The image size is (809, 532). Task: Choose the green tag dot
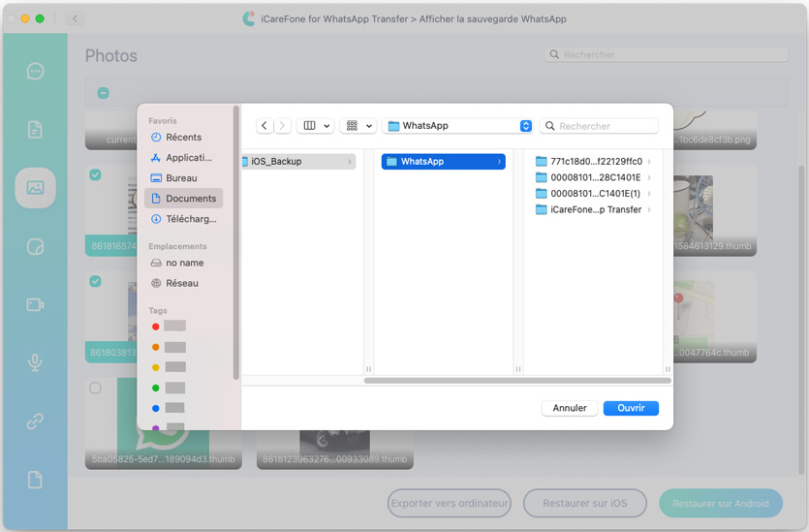(x=155, y=388)
